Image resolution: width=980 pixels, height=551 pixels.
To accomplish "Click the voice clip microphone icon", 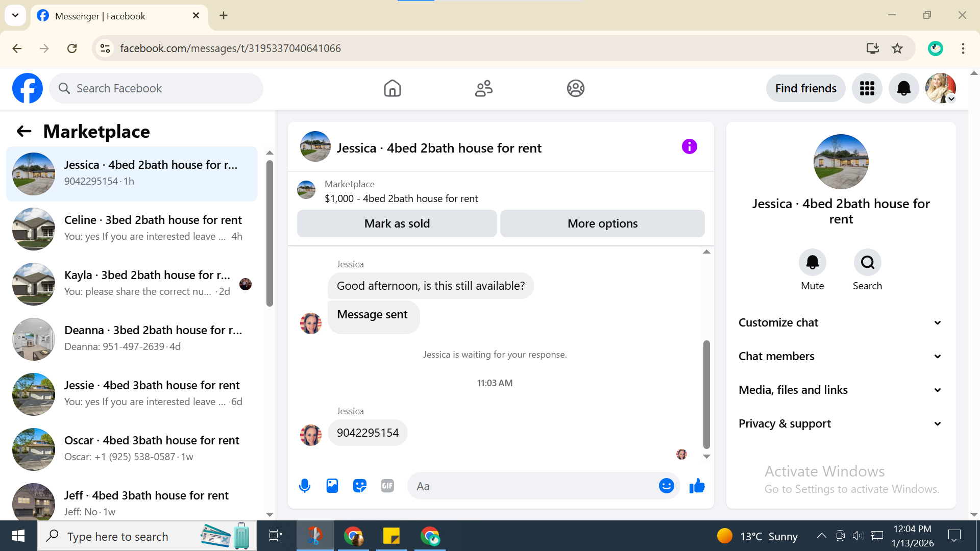I will (305, 486).
